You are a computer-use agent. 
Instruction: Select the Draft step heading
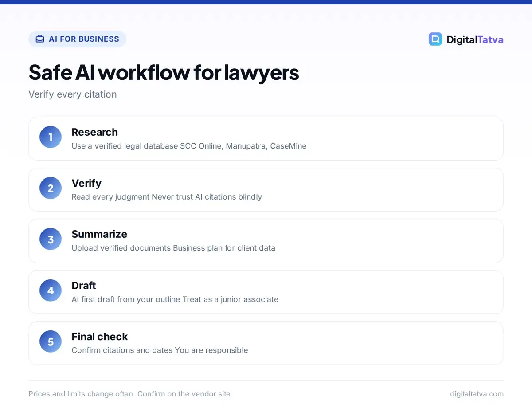[84, 285]
